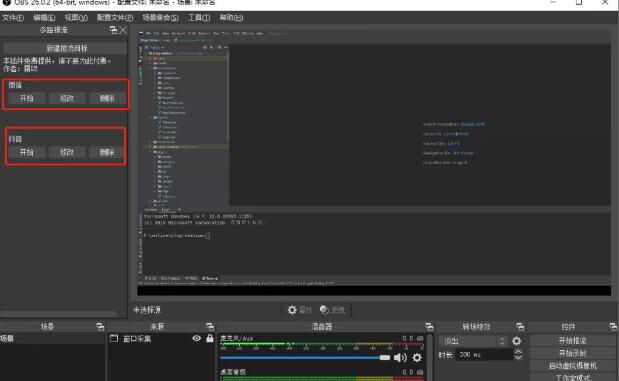Open the 滤镜 filters button
619x381 pixels.
[x=333, y=310]
